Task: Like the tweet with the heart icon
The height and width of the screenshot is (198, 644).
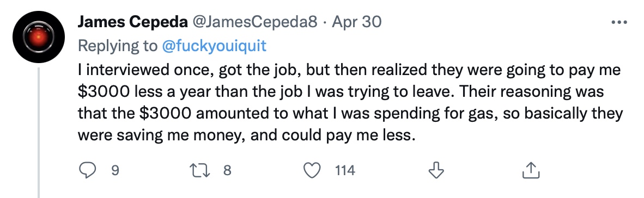Action: [312, 170]
